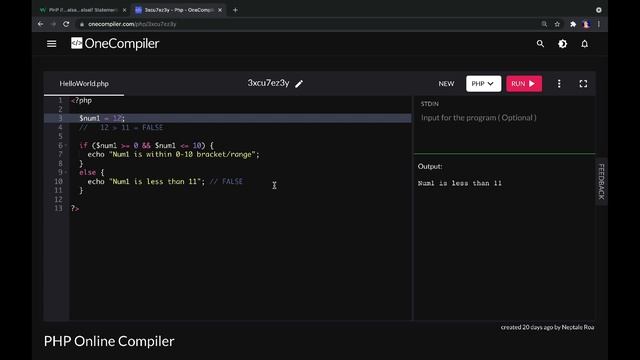
Task: Open a new browser tab
Action: coord(235,10)
